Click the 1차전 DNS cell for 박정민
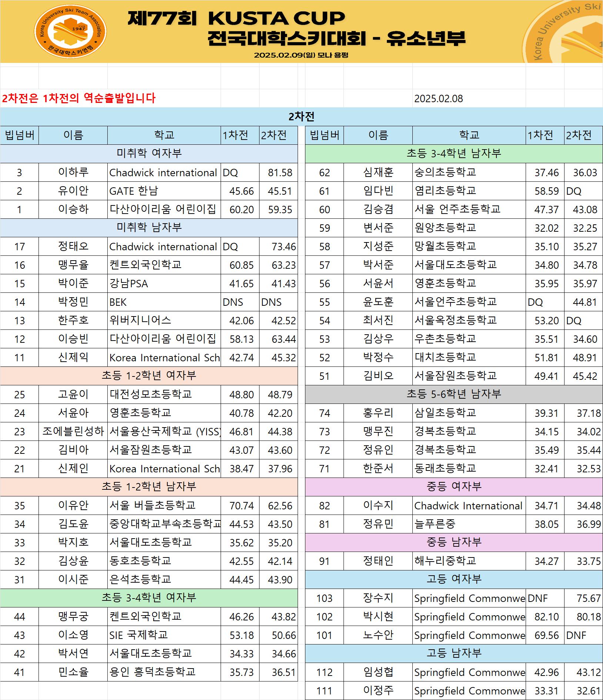603x700 pixels. (240, 302)
